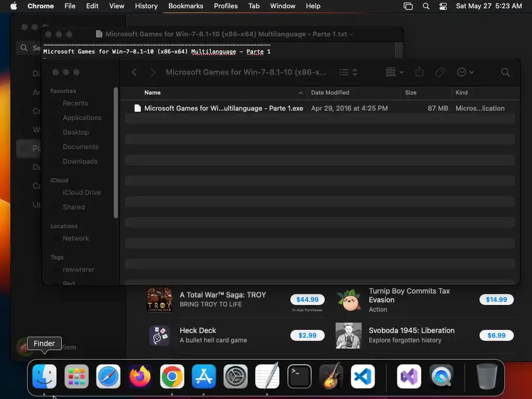
Task: Sort the Finder list by Size column
Action: [426, 92]
